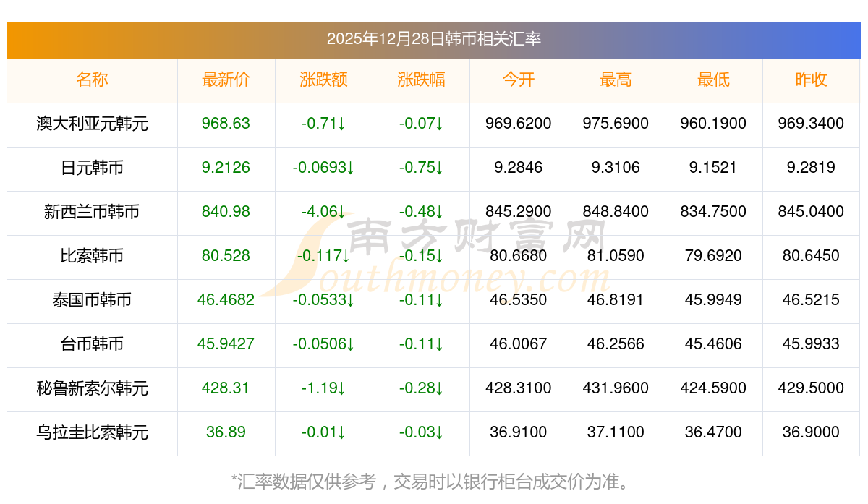The image size is (868, 504).
Task: Click change percent -0.75↓
Action: click(x=421, y=168)
